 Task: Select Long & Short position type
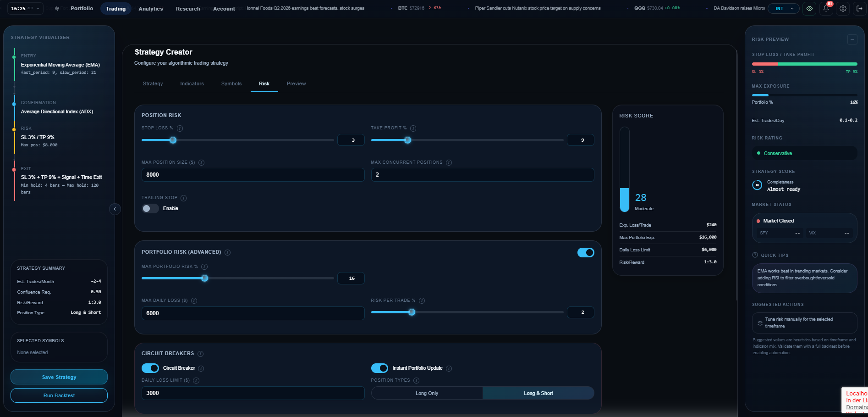(538, 393)
